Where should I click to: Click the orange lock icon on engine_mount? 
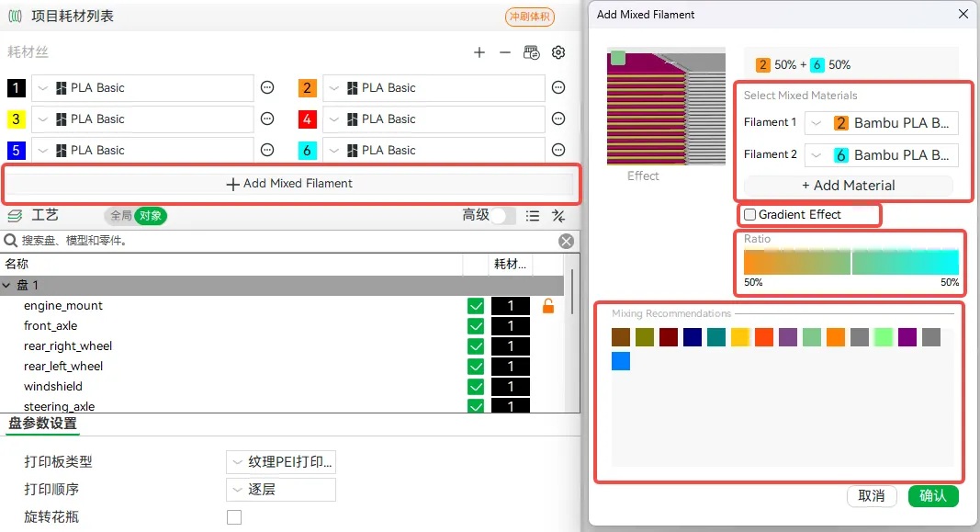(x=548, y=306)
